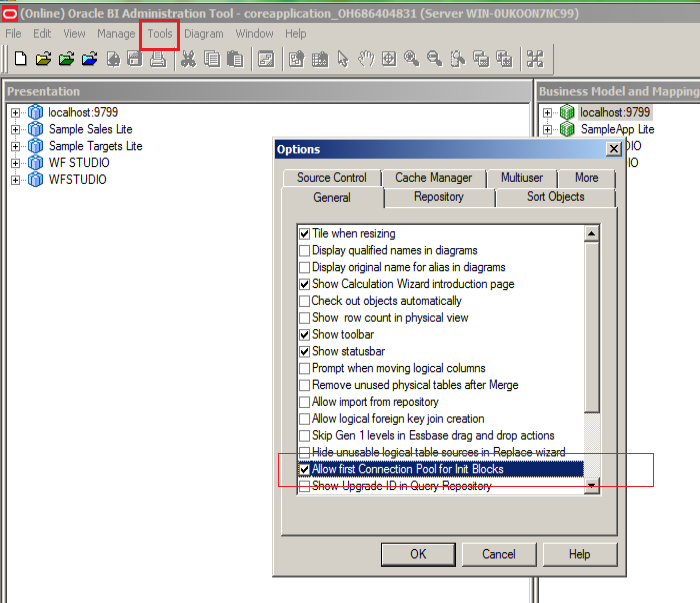
Task: Click the Zoom Out magnifier icon
Action: [434, 58]
